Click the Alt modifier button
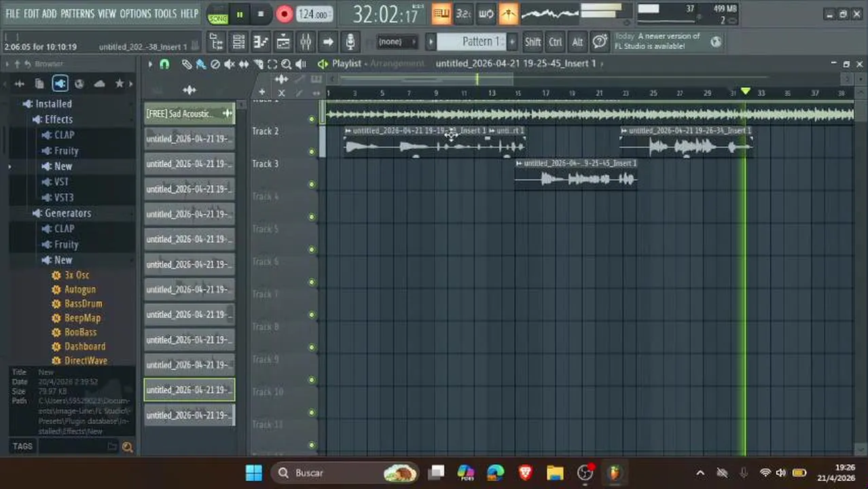The image size is (868, 489). 577,42
